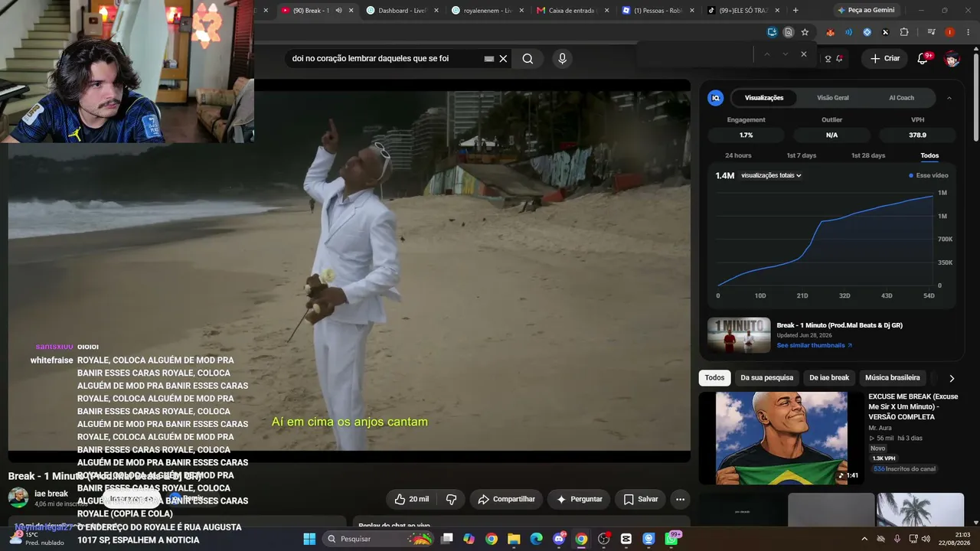The width and height of the screenshot is (980, 551).
Task: Open the EXCUSE ME BREAK video thumbnail
Action: tap(781, 439)
